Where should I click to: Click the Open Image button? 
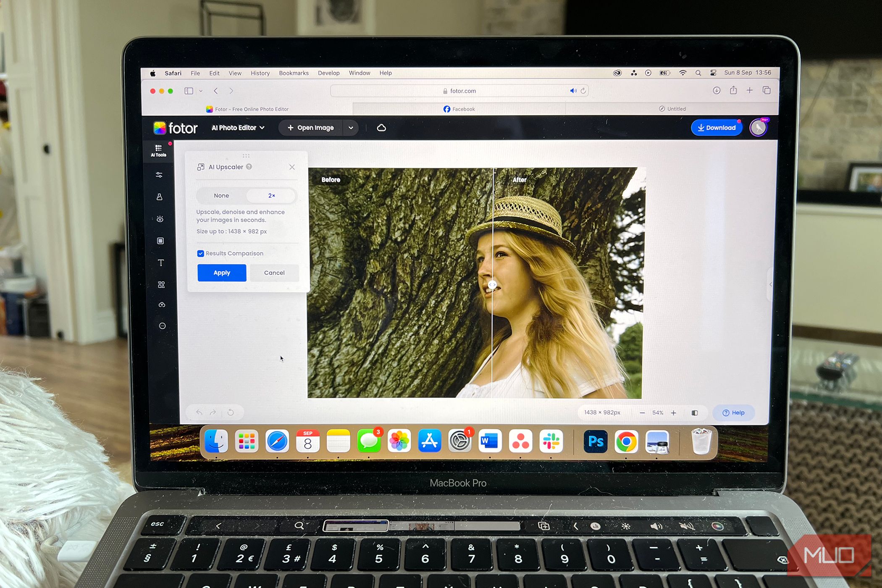click(311, 128)
